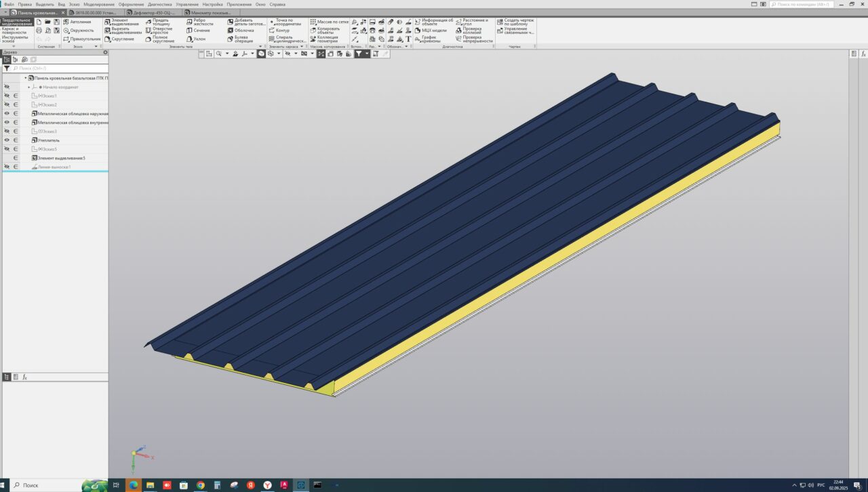The width and height of the screenshot is (868, 492).
Task: Open the Моделирование menu
Action: pyautogui.click(x=99, y=4)
